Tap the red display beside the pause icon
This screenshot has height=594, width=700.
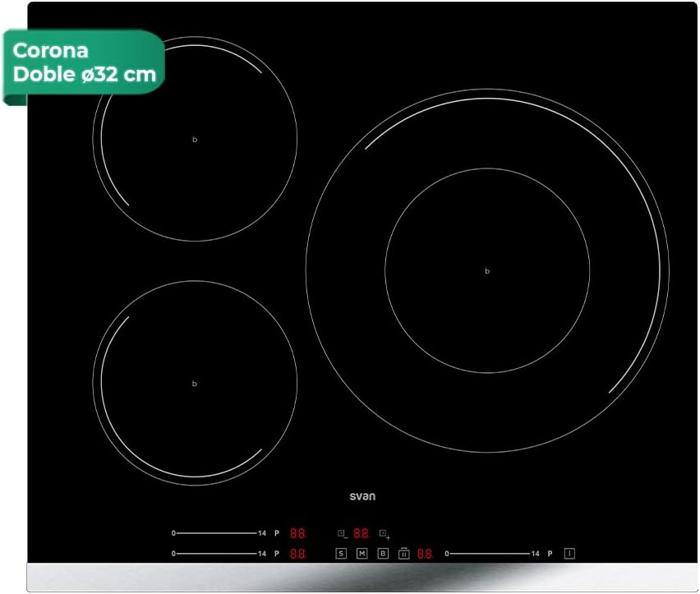pos(424,554)
